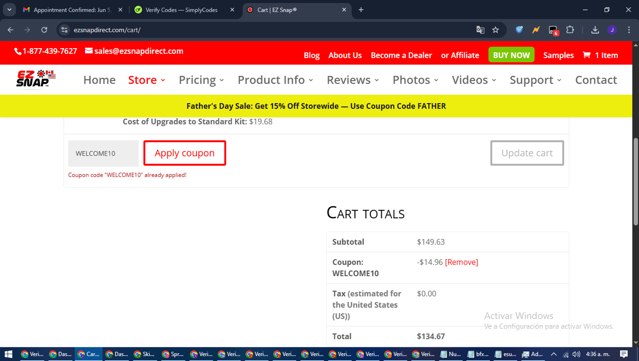Expand the Product Info dropdown menu
Image resolution: width=639 pixels, height=361 pixels.
point(275,80)
